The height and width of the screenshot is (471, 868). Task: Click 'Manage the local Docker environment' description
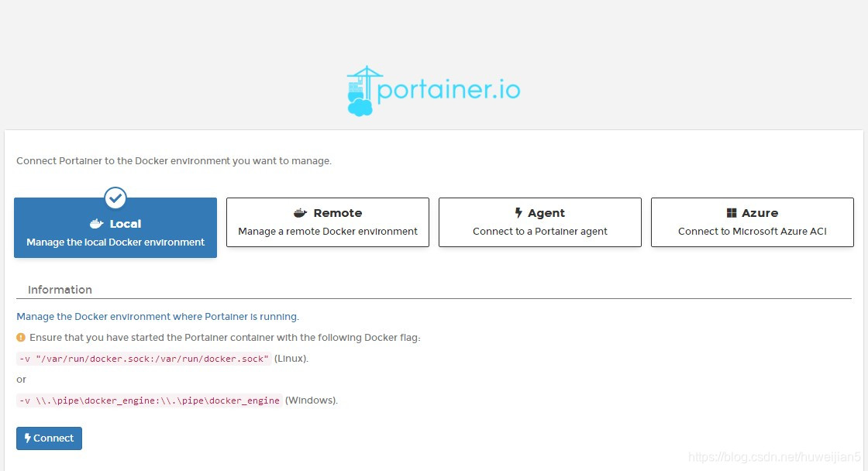(x=115, y=242)
